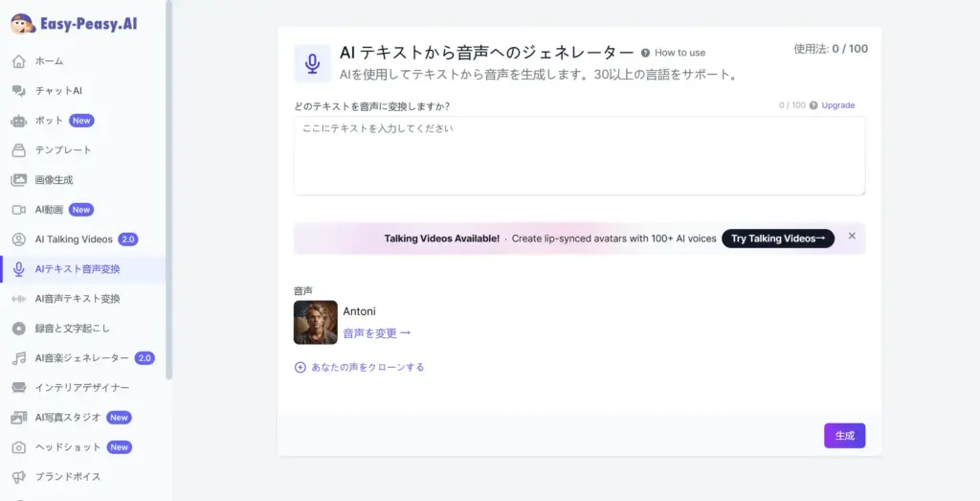The image size is (980, 501).
Task: Dismiss the Talking Videos banner
Action: (852, 236)
